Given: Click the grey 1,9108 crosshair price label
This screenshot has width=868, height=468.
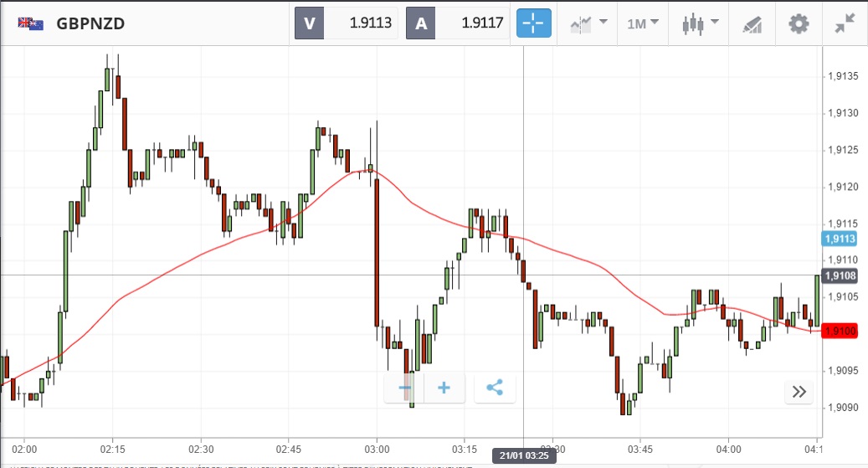Looking at the screenshot, I should (x=840, y=276).
